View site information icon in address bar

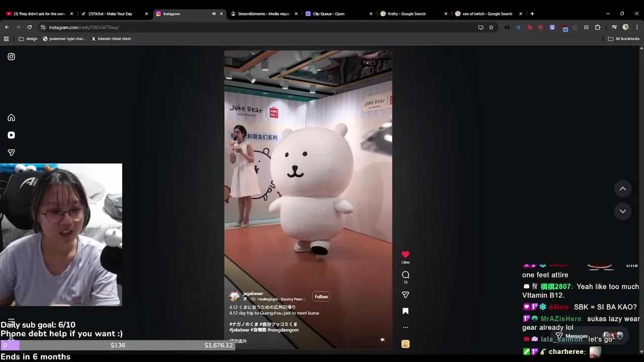43,27
